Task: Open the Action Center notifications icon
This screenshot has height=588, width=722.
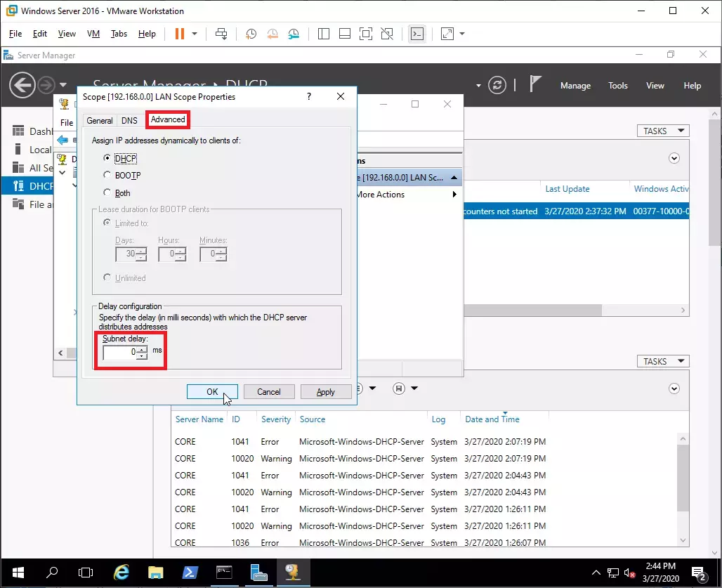Action: coord(700,574)
